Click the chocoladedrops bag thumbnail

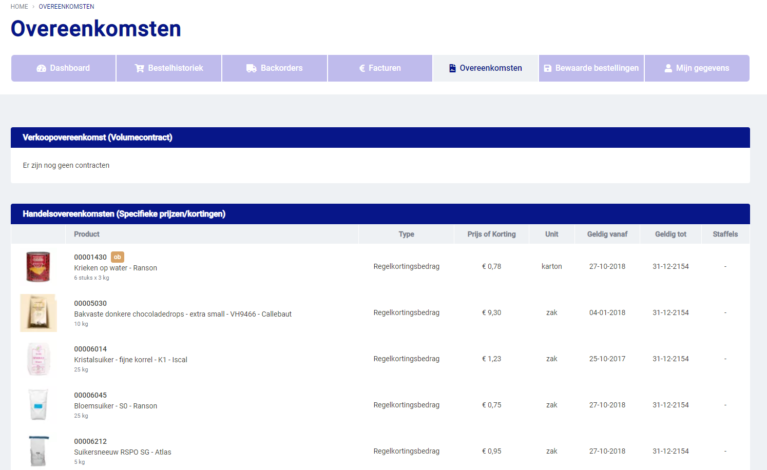pyautogui.click(x=38, y=313)
